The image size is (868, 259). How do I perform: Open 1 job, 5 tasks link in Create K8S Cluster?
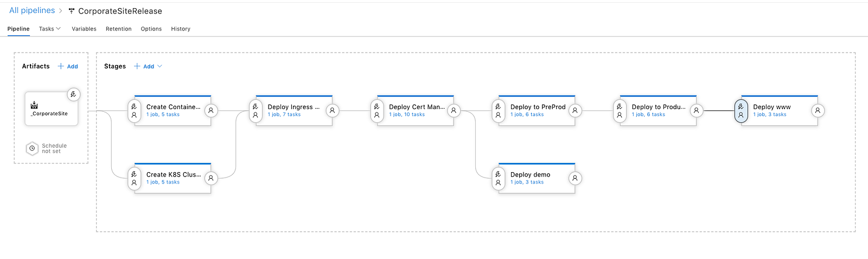[x=163, y=182]
